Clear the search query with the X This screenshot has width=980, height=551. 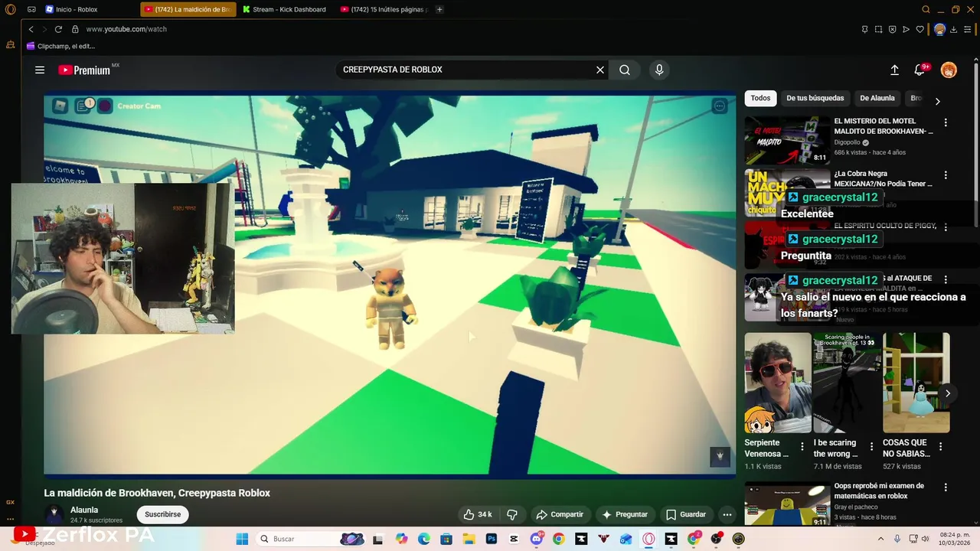[x=600, y=70]
